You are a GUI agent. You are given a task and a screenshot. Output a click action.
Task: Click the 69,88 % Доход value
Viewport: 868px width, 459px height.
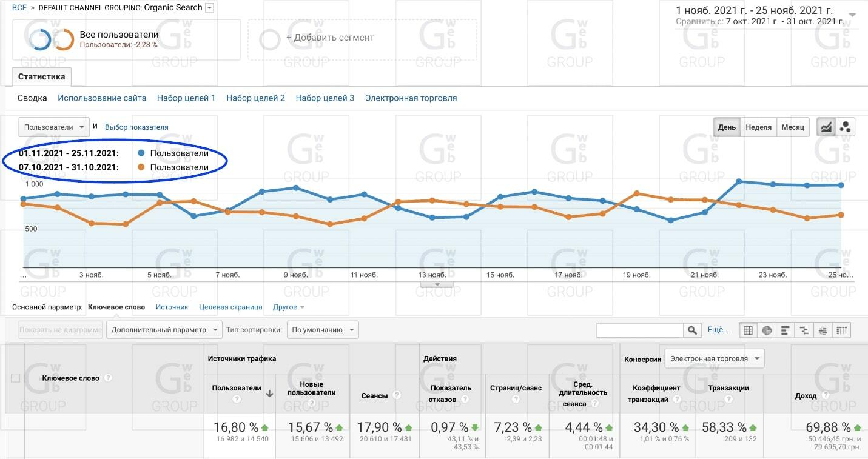click(828, 427)
